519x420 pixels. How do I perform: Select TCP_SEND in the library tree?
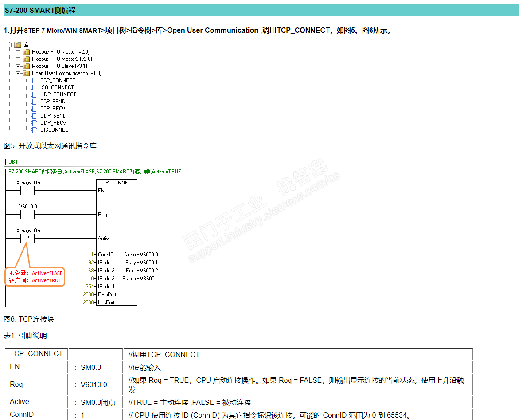53,102
